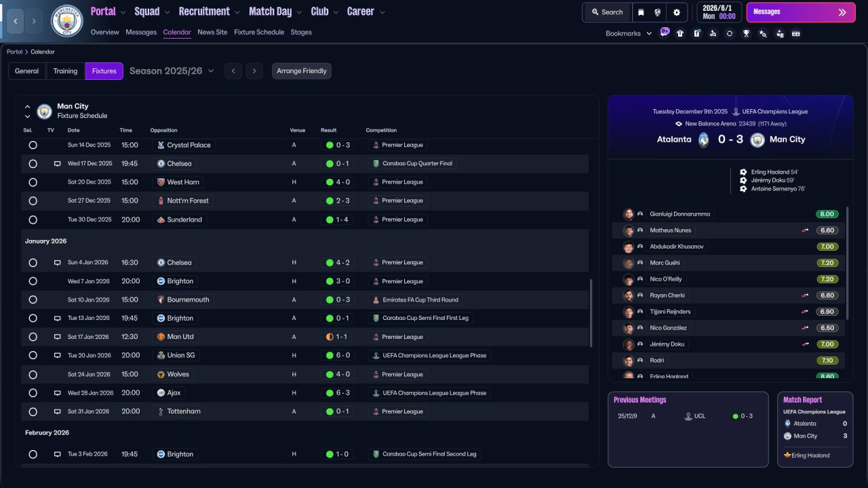Switch to the Overview tab

(x=104, y=33)
